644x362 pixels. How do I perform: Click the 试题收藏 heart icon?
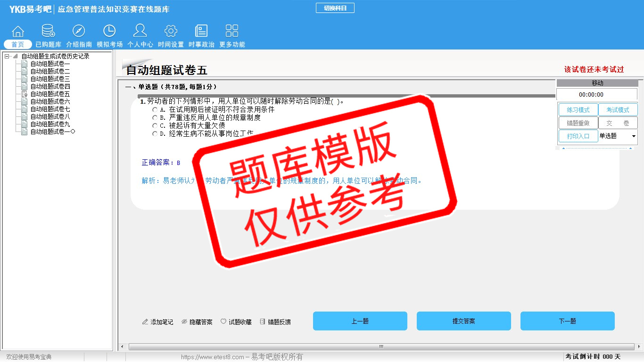point(223,322)
